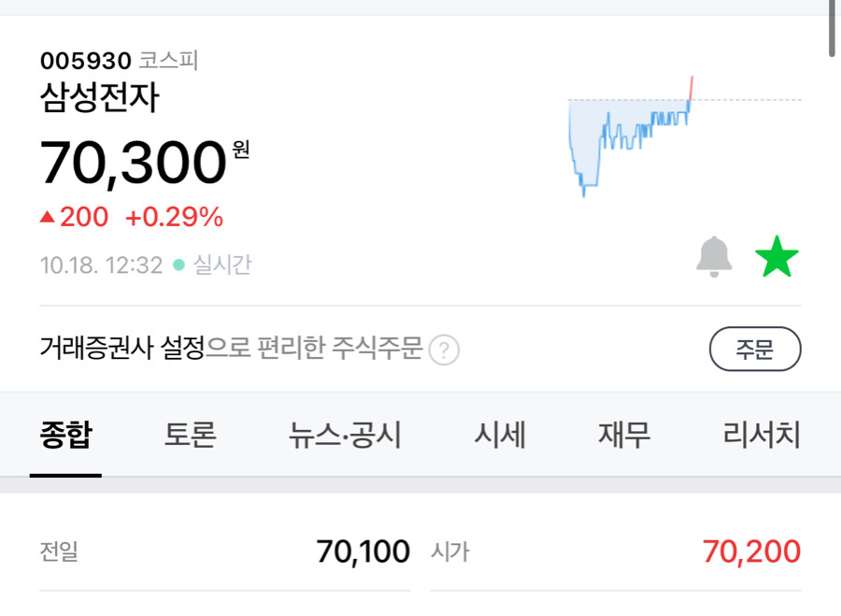This screenshot has height=616, width=841.
Task: Open the help question mark icon
Action: [x=444, y=350]
